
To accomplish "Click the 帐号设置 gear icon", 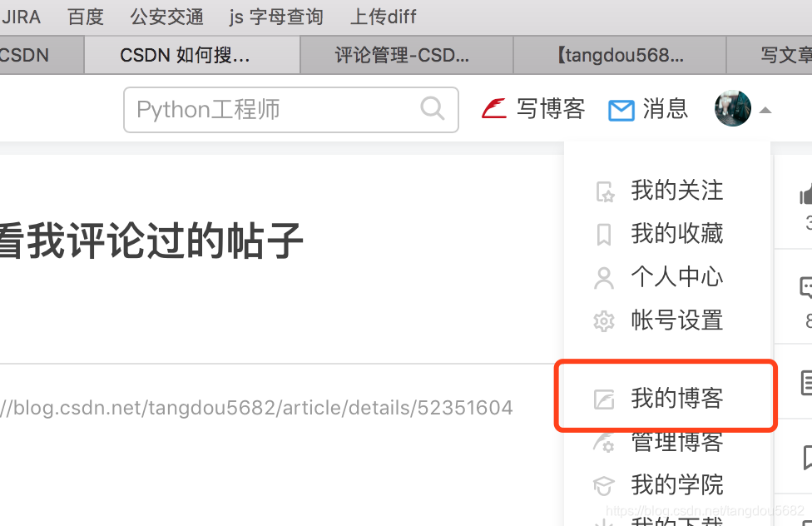I will coord(604,321).
